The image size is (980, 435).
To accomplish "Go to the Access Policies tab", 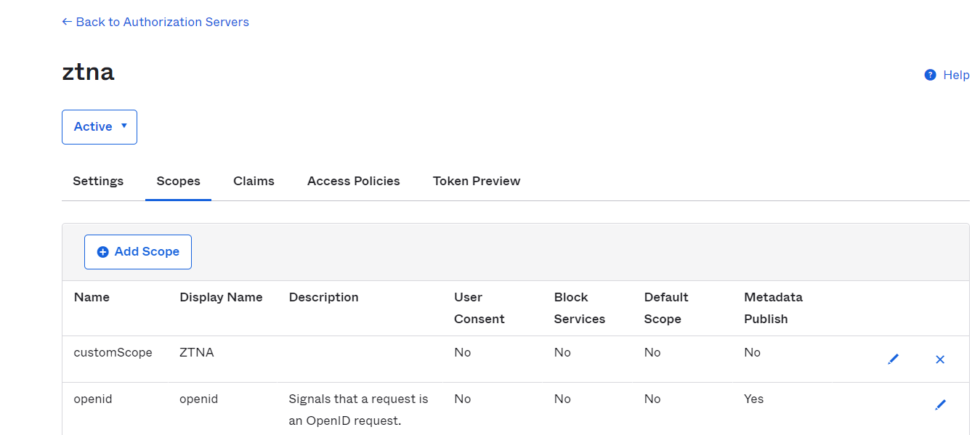I will point(353,181).
